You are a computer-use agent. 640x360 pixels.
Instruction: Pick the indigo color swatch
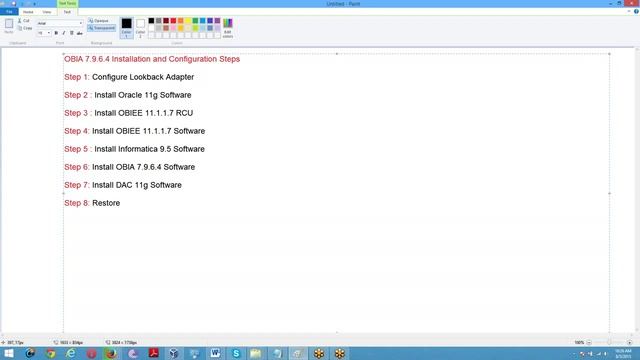(210, 20)
